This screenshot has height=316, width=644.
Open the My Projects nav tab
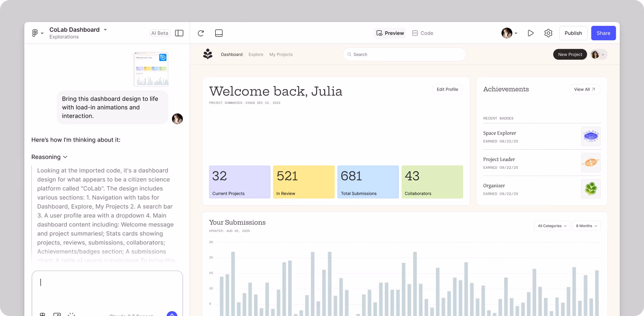[281, 54]
